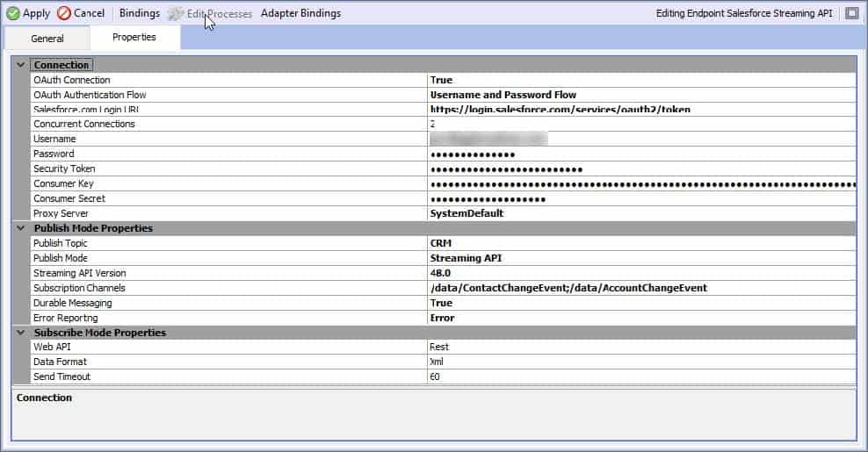The width and height of the screenshot is (868, 452).
Task: Click the red Cancel icon
Action: tap(64, 13)
